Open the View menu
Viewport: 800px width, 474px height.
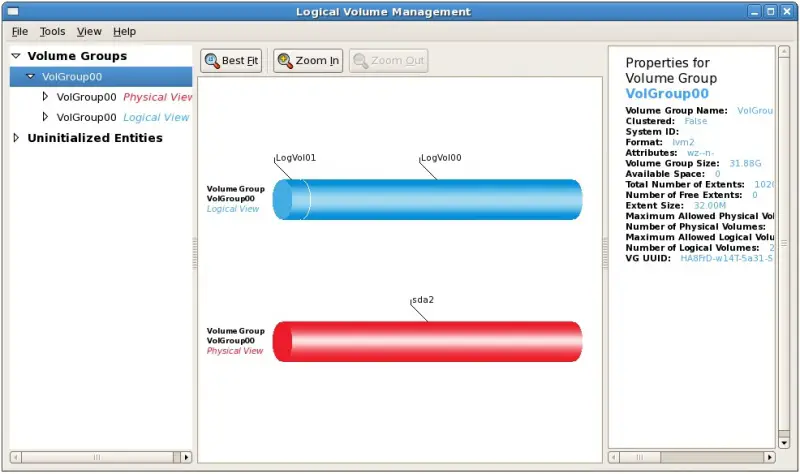(89, 32)
